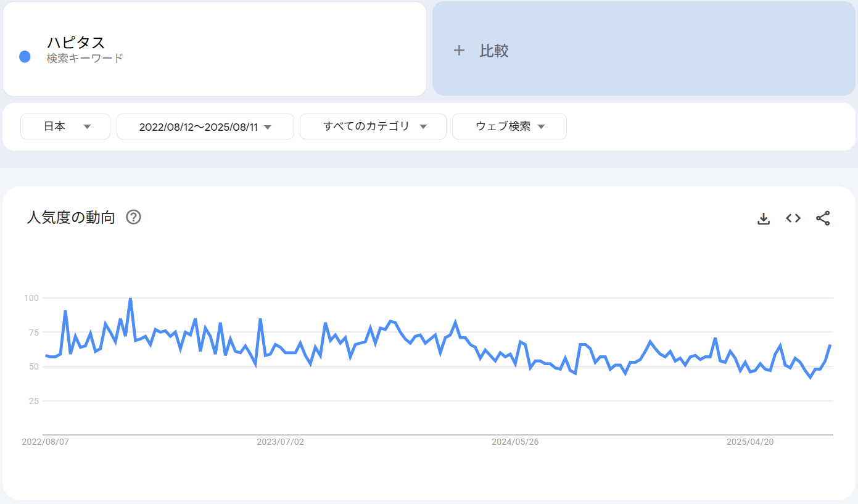Click the arrow next to ウェブ検索

tap(542, 127)
